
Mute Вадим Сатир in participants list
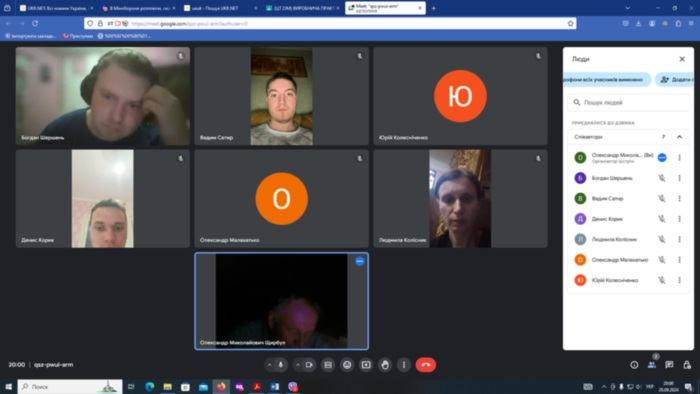(x=662, y=198)
